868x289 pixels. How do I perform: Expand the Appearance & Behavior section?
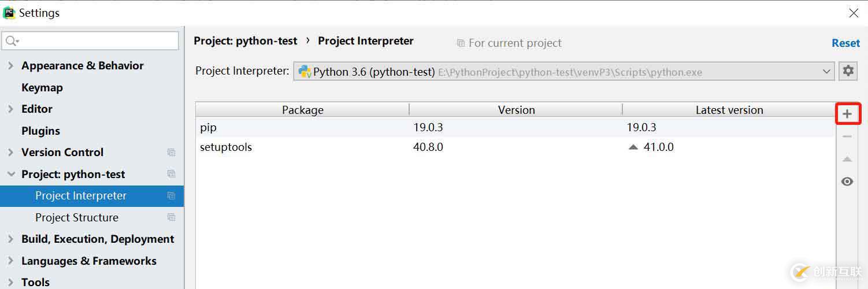[11, 66]
